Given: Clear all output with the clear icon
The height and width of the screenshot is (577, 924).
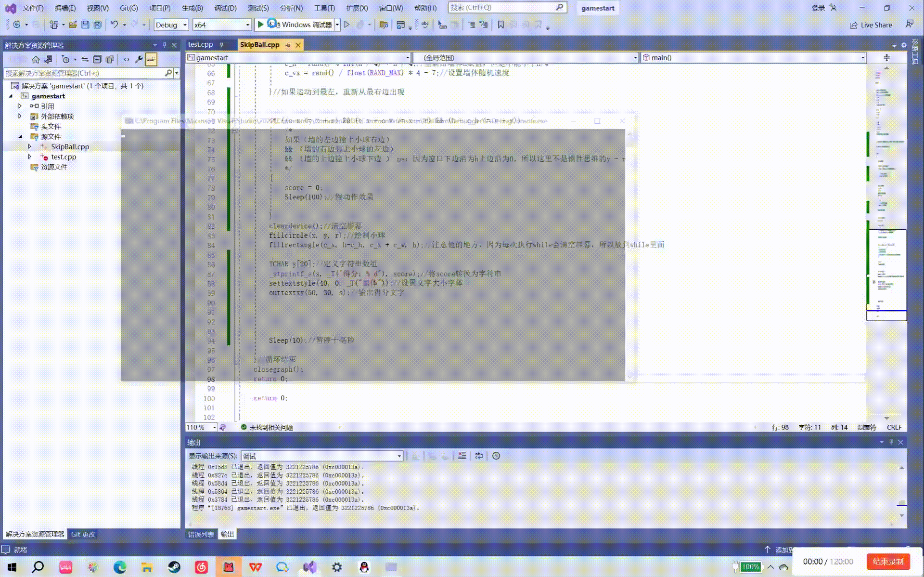Looking at the screenshot, I should (x=462, y=456).
